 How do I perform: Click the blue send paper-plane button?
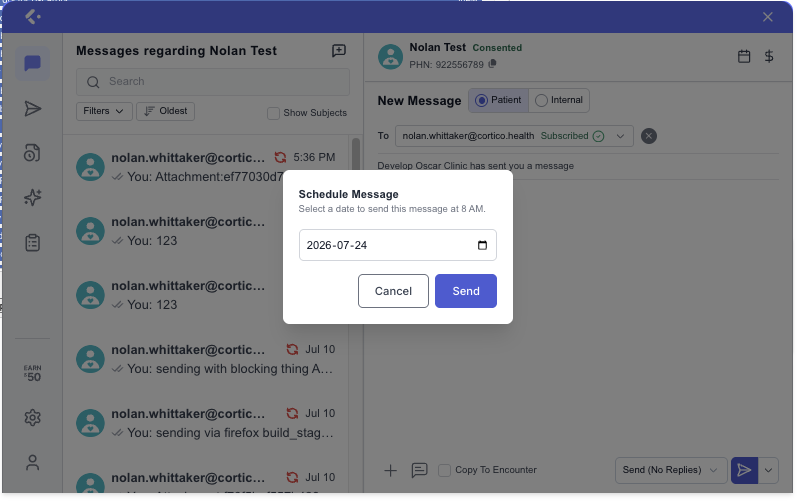pos(744,470)
